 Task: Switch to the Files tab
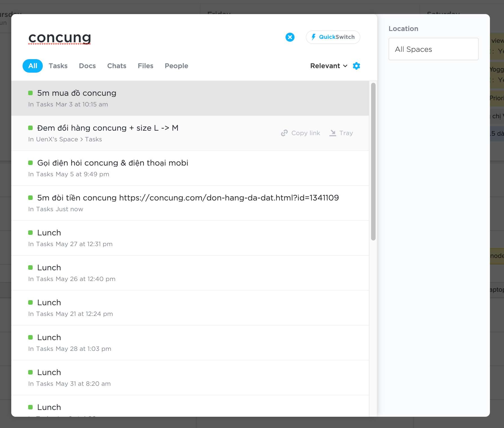click(146, 66)
